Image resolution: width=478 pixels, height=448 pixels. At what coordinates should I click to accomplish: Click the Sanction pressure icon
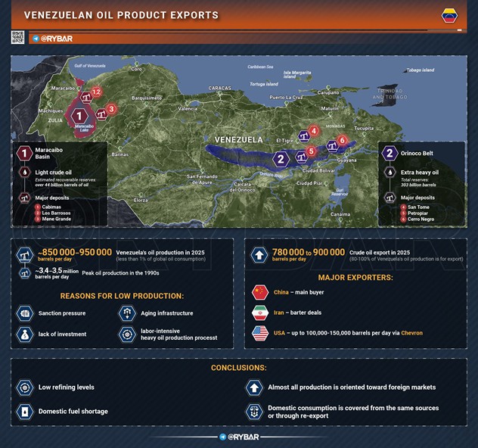(x=24, y=313)
